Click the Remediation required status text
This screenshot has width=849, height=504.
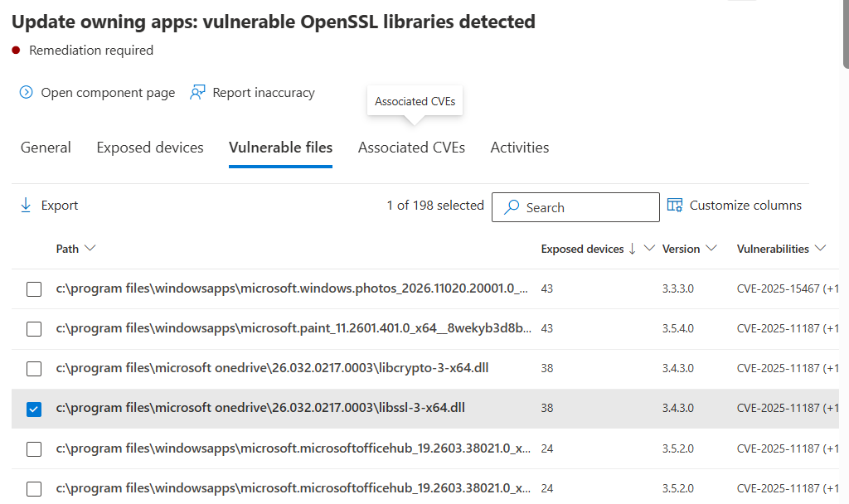(x=91, y=51)
